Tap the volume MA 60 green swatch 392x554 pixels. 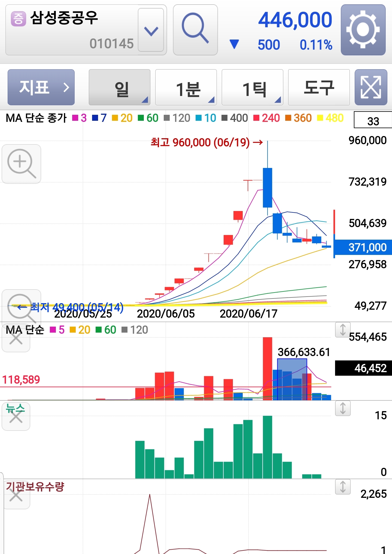tap(99, 330)
